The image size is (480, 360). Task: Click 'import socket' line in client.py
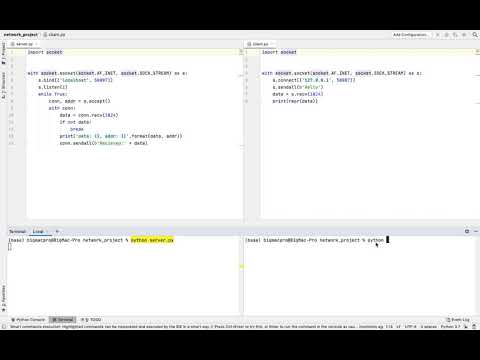279,52
